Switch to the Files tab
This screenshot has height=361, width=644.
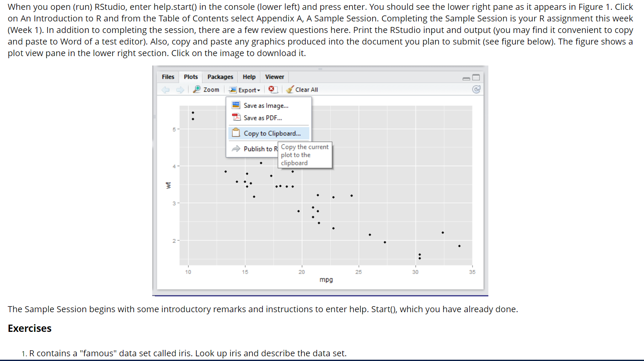[168, 77]
